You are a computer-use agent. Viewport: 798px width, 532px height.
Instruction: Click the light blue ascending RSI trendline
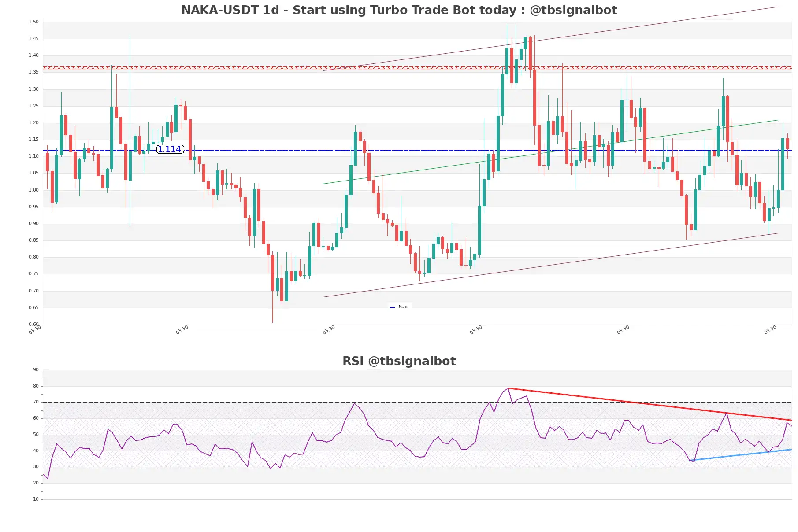741,455
